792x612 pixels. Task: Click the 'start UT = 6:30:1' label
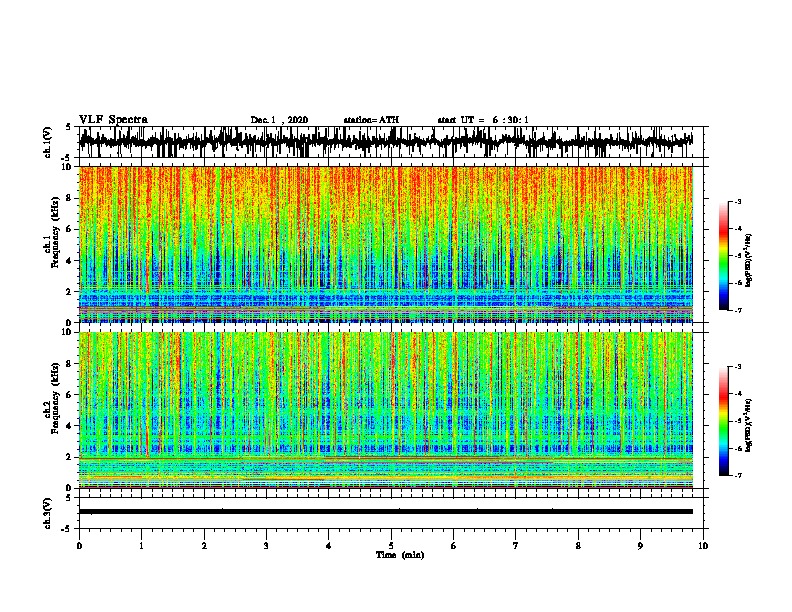[x=483, y=120]
